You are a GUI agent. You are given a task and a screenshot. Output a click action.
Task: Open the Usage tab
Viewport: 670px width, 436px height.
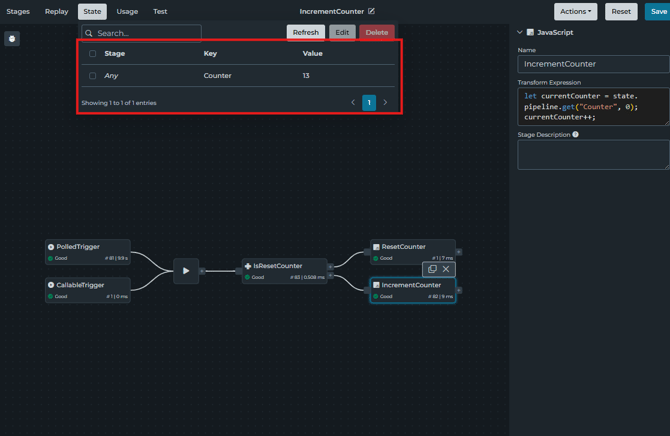pos(127,12)
